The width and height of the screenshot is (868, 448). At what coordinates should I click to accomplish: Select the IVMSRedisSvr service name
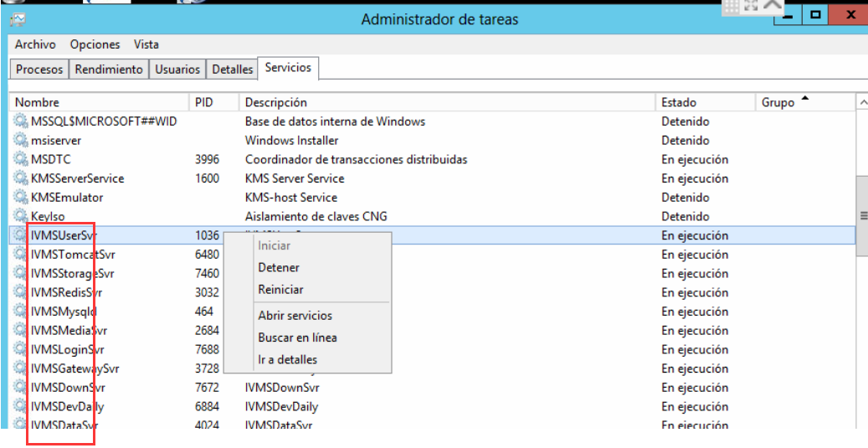[66, 292]
